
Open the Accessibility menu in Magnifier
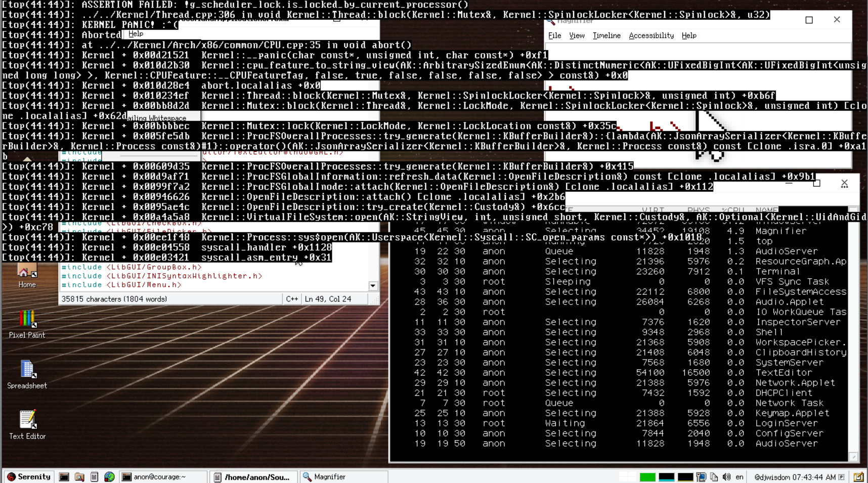[650, 35]
